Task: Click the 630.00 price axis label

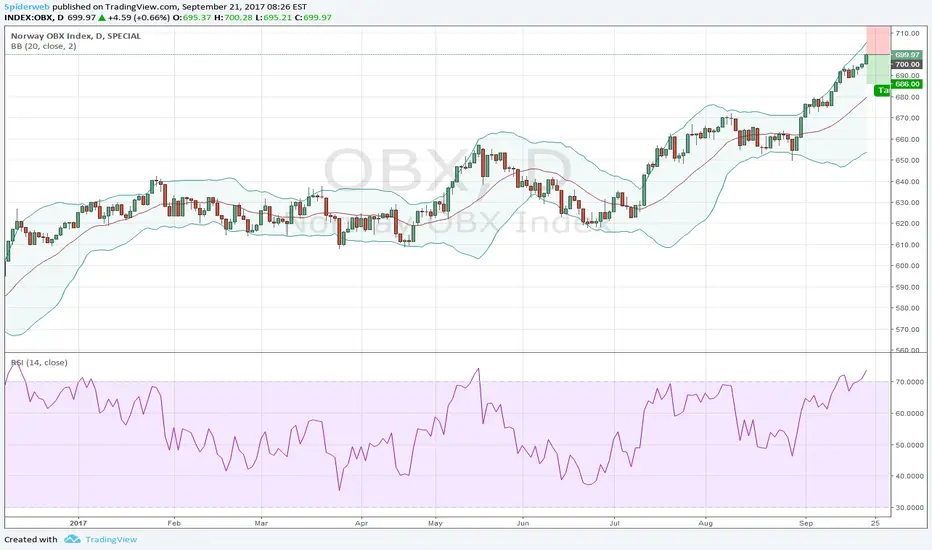Action: (x=908, y=202)
